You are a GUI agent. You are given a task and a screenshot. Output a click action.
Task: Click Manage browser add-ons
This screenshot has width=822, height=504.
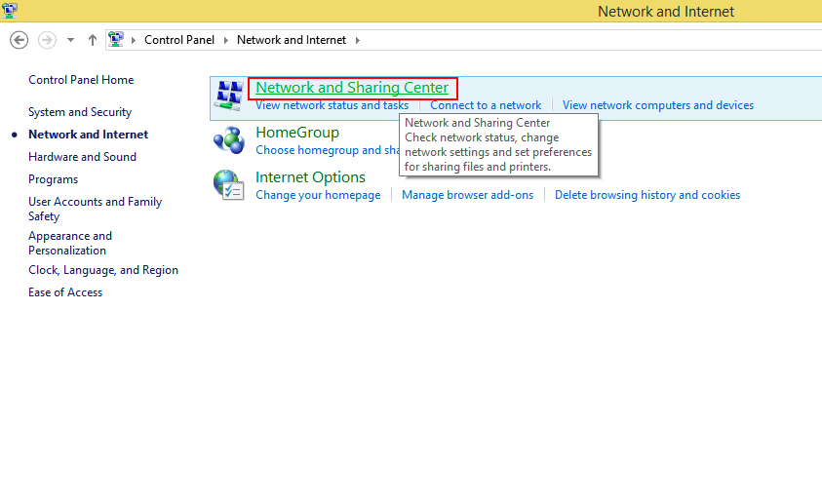[x=468, y=195]
